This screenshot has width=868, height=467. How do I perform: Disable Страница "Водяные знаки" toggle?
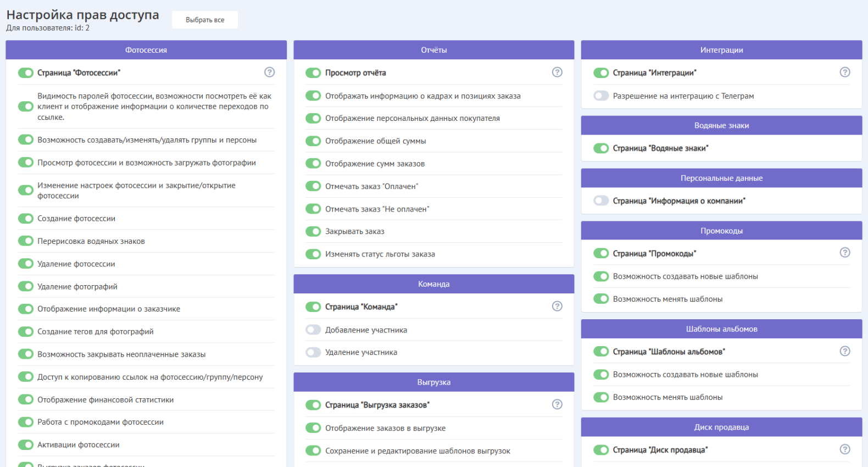point(601,148)
